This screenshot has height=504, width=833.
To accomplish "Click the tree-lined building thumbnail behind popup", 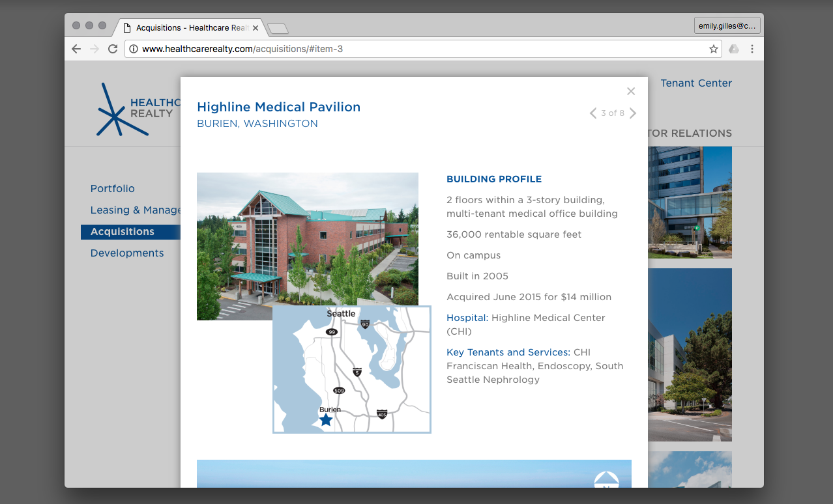I will (690, 355).
